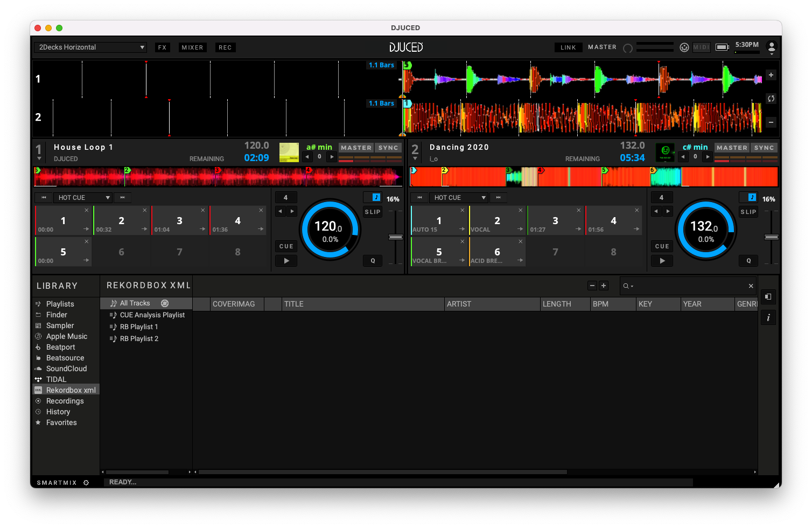Delete hot cue 3 on deck 1
This screenshot has height=528, width=812.
click(203, 210)
